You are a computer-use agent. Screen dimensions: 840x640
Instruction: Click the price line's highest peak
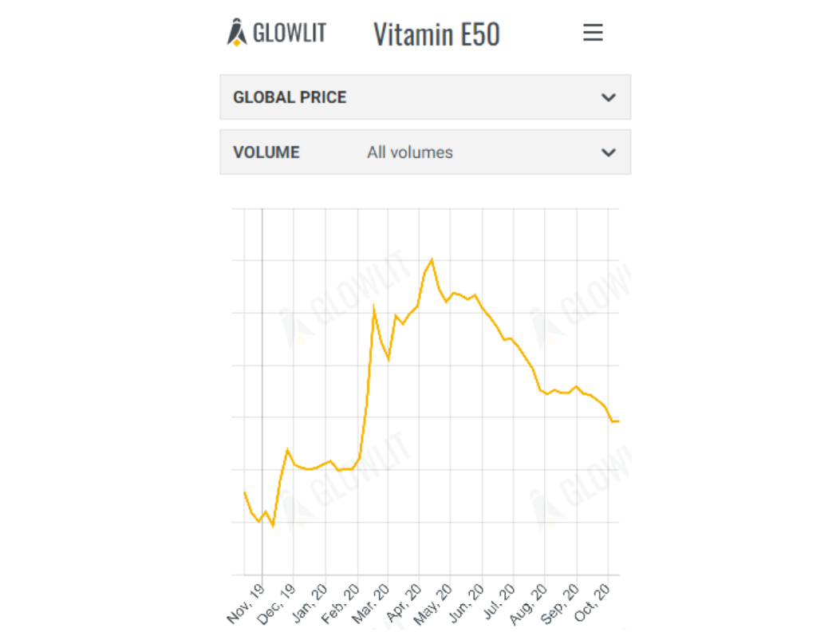tap(432, 259)
